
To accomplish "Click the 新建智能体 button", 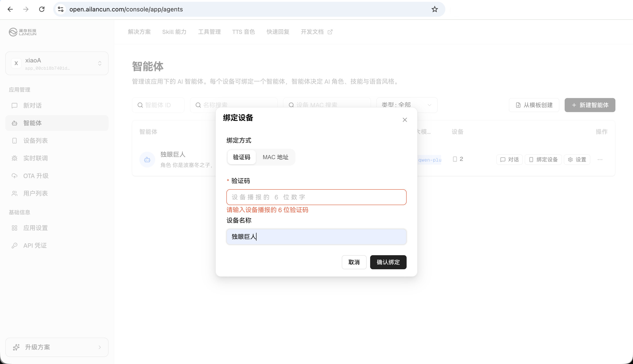I will click(x=590, y=105).
